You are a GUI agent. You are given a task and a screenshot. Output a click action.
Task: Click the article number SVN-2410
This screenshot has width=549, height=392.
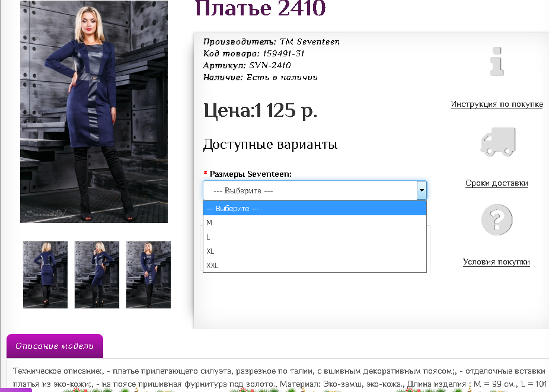[270, 65]
